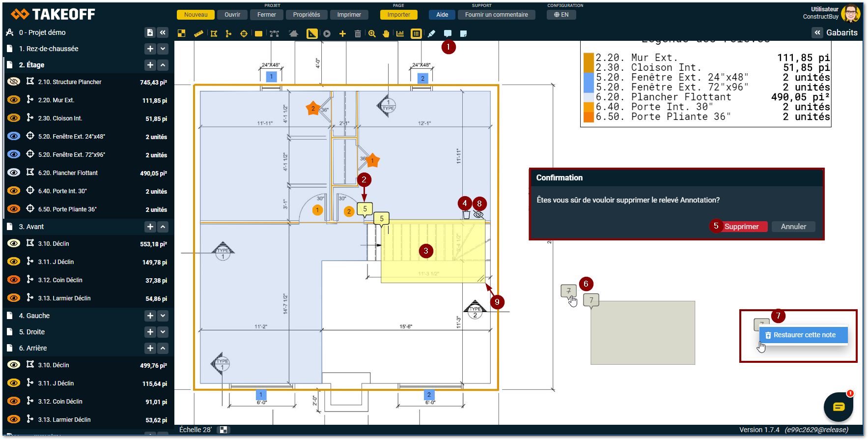868x440 pixels.
Task: Activate the zoom magnifier tool
Action: [372, 34]
